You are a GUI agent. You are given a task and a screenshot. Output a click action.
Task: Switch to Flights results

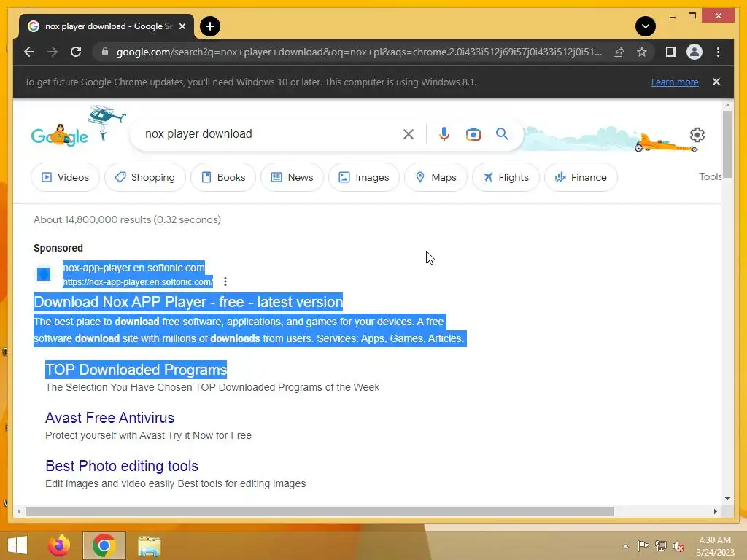506,177
